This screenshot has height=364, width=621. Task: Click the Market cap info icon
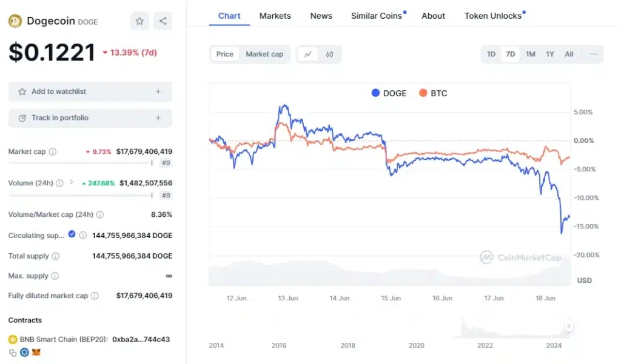point(53,151)
